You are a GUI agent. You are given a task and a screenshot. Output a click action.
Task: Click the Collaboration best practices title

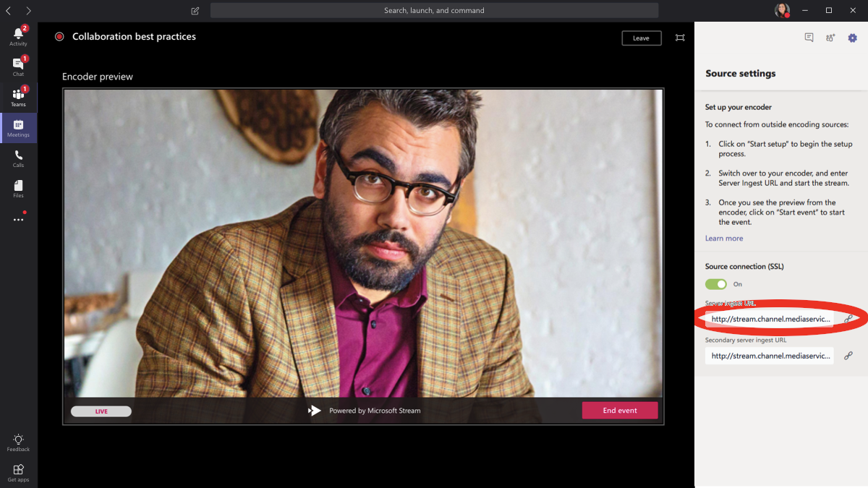point(134,37)
